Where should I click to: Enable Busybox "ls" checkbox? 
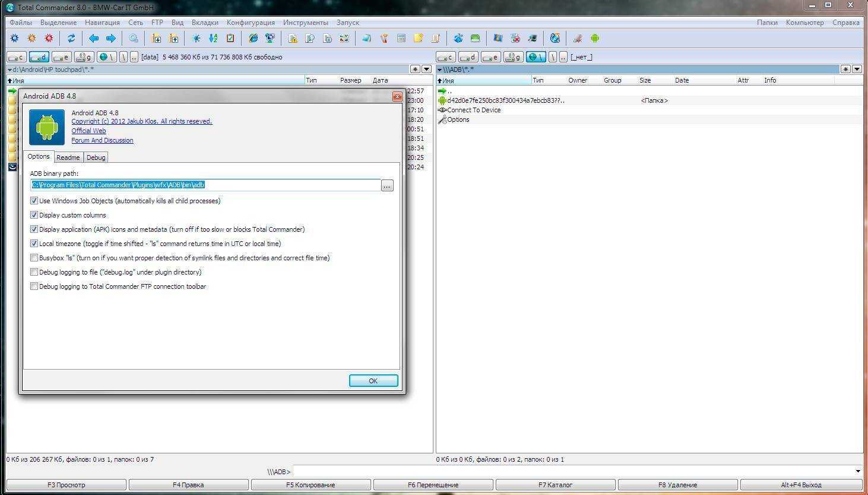click(34, 258)
